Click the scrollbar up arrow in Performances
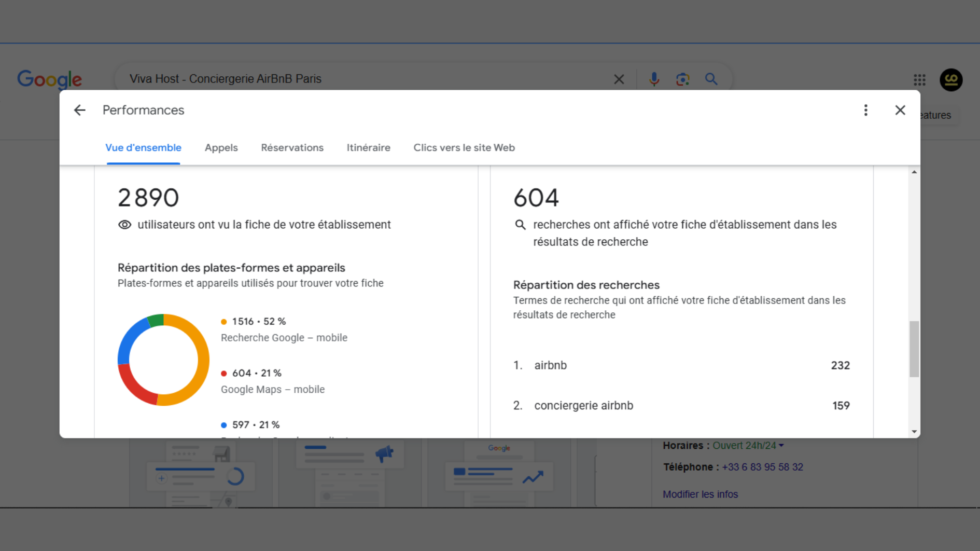980x551 pixels. tap(914, 172)
